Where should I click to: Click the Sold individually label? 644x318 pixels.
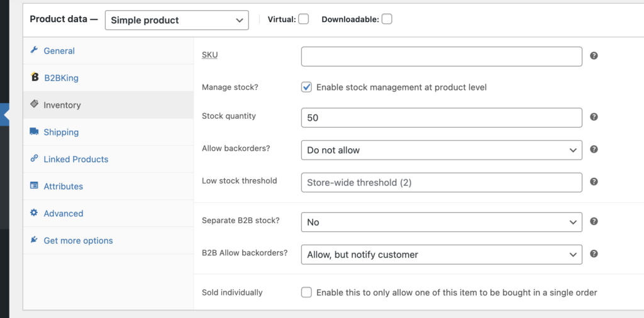point(232,293)
